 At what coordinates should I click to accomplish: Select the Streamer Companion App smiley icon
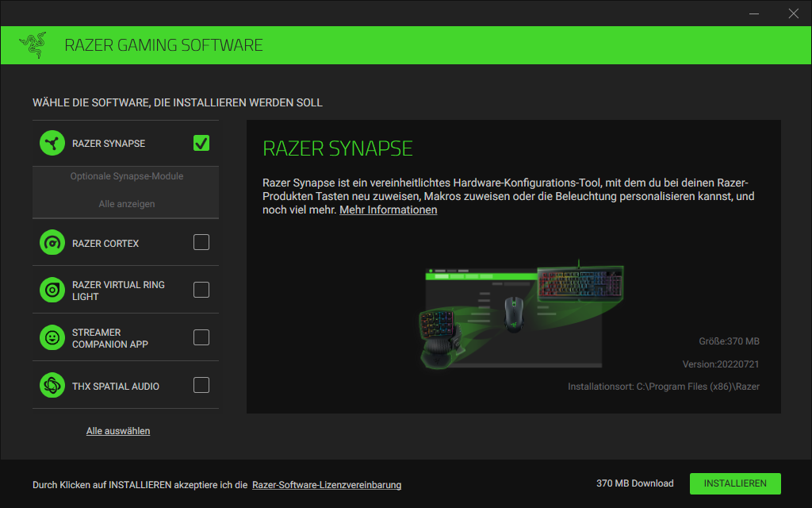[52, 337]
